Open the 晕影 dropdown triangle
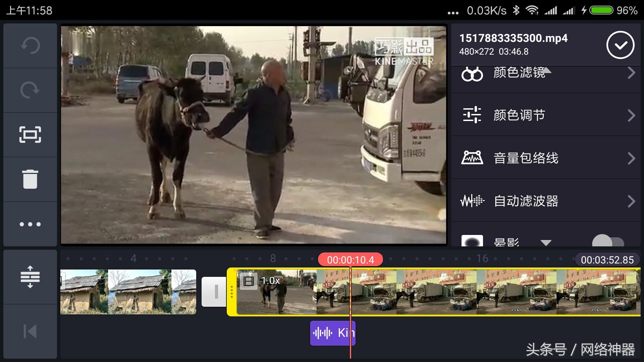 [x=547, y=242]
